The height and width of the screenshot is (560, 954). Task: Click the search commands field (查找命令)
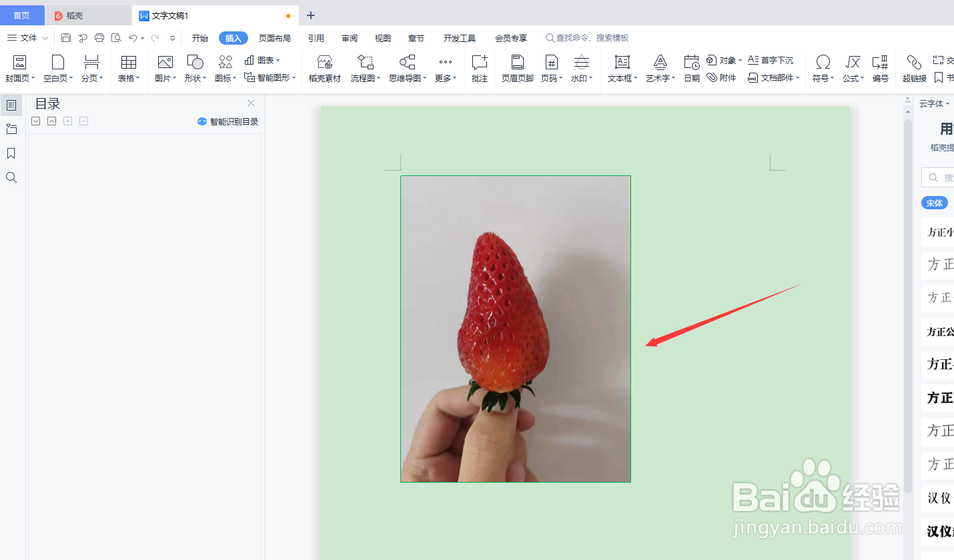(587, 38)
